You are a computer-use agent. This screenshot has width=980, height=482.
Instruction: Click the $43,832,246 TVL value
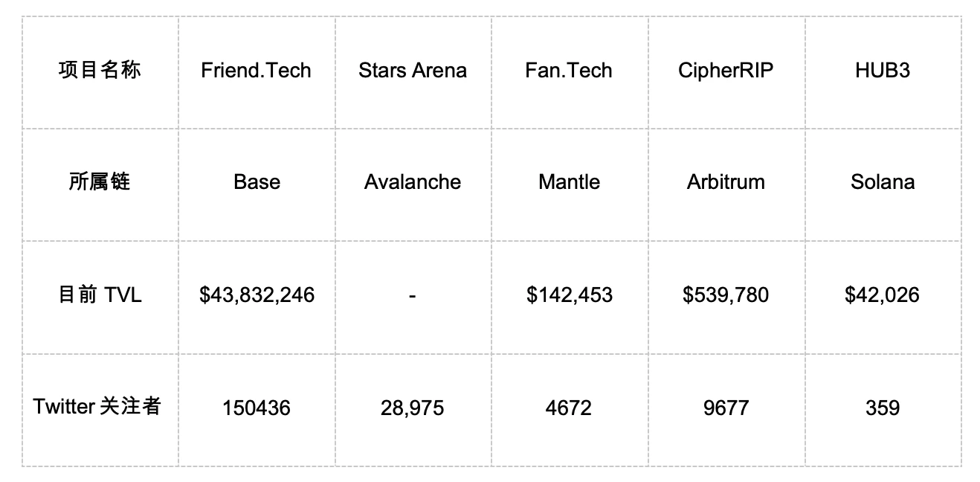[257, 295]
